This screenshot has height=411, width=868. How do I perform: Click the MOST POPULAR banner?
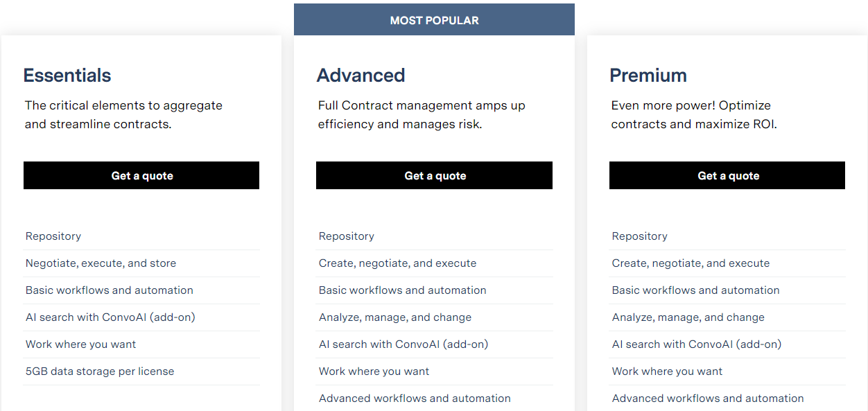(x=434, y=19)
